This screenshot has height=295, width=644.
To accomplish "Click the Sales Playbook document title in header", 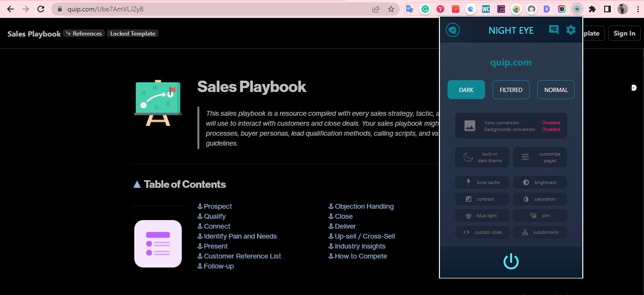I will 34,34.
